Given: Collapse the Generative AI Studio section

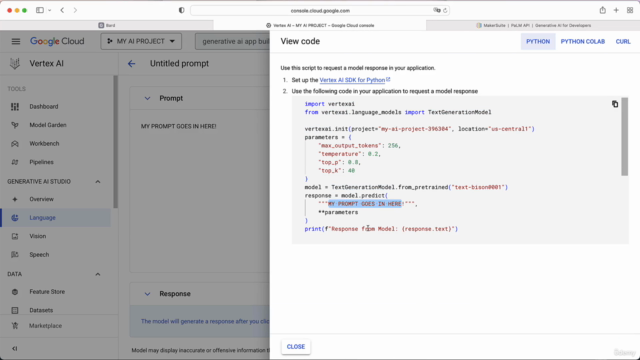Looking at the screenshot, I should coord(98,182).
